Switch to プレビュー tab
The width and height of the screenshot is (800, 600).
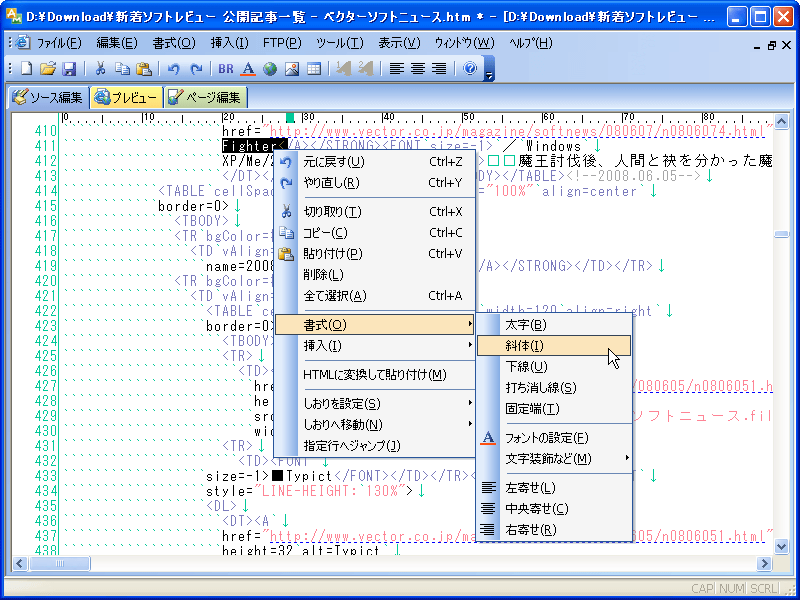[127, 97]
